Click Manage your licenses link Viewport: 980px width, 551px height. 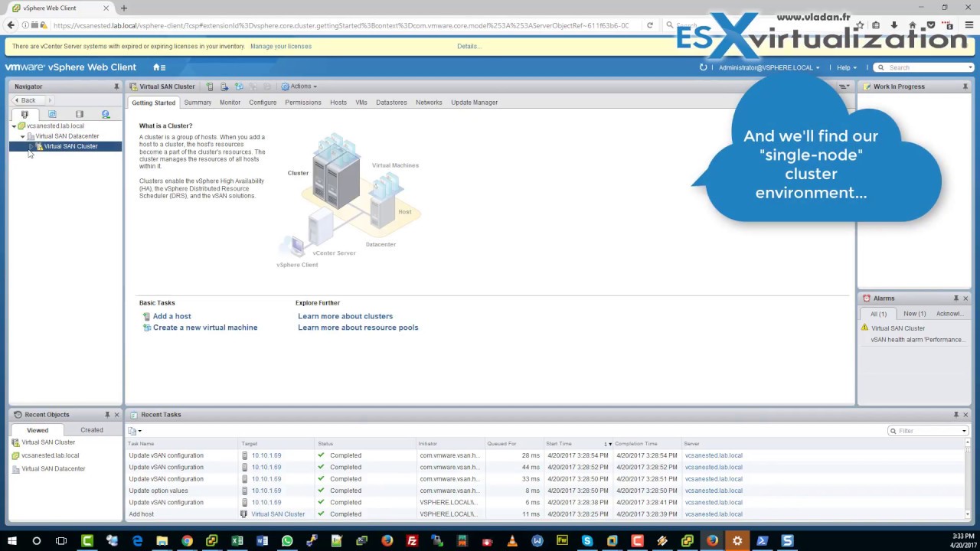point(281,47)
